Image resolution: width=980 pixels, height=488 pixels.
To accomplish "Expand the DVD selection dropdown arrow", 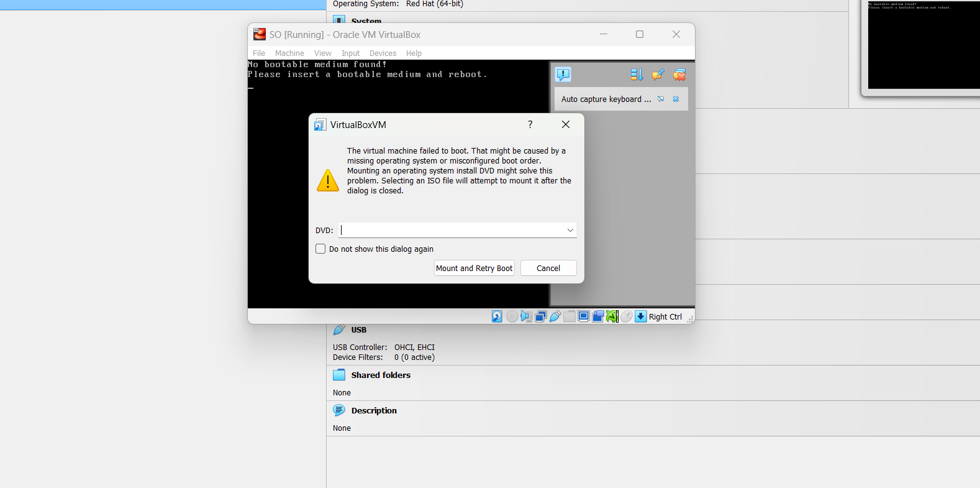I will pyautogui.click(x=570, y=230).
